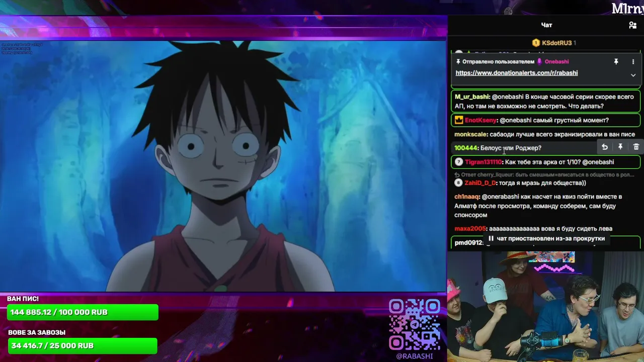Open the reply thread to cherry_liqueur
Screen dimensions: 644x362
tap(544, 174)
